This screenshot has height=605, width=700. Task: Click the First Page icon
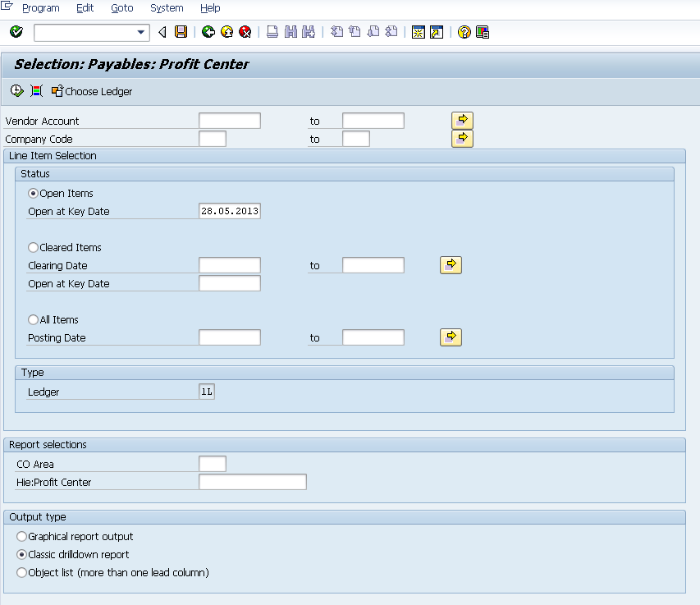(336, 32)
